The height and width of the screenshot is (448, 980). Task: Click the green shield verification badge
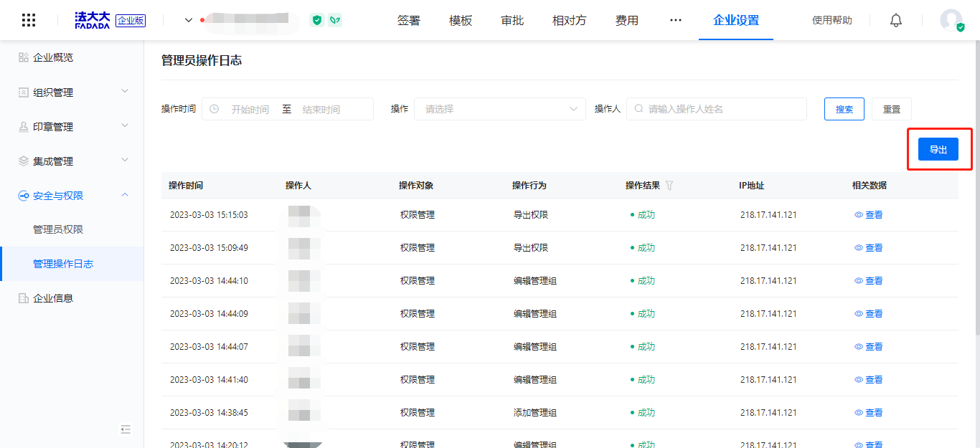pyautogui.click(x=316, y=20)
